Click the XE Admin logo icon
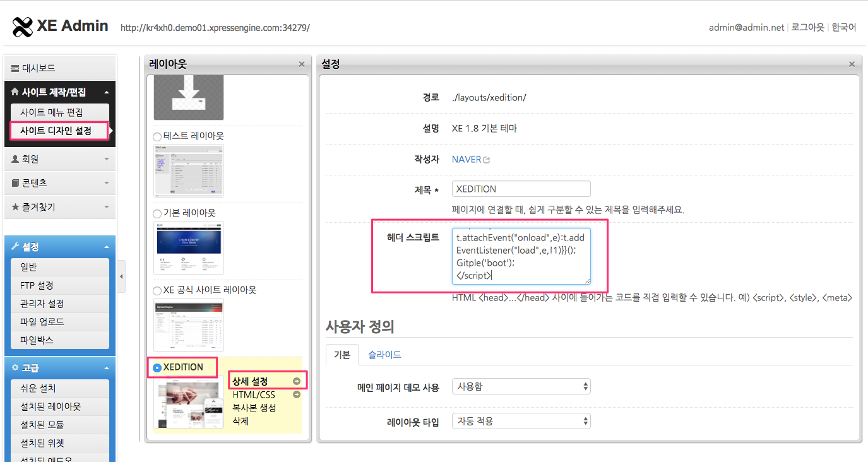Image resolution: width=868 pixels, height=462 pixels. (x=23, y=27)
